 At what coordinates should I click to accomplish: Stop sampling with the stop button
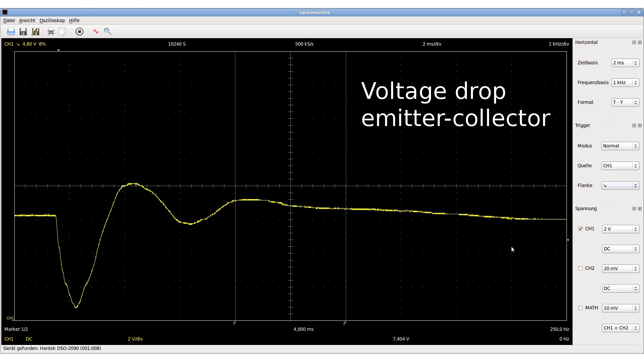[x=79, y=32]
